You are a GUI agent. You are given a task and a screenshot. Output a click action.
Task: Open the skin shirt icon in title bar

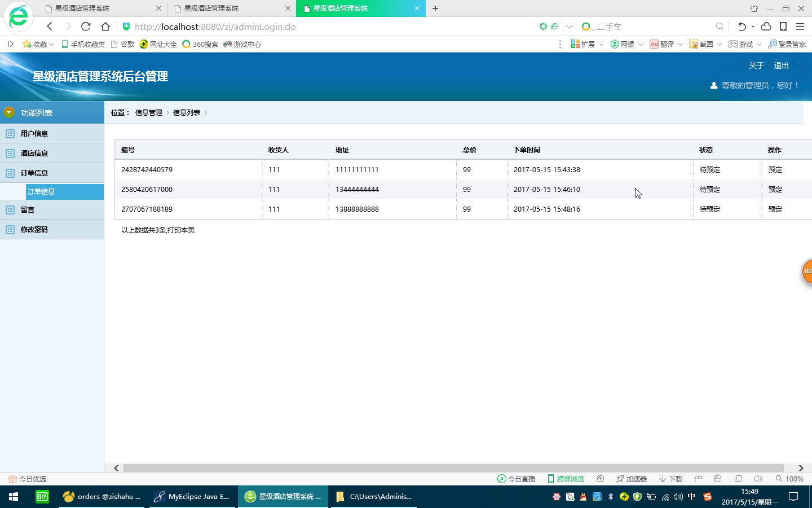[754, 8]
